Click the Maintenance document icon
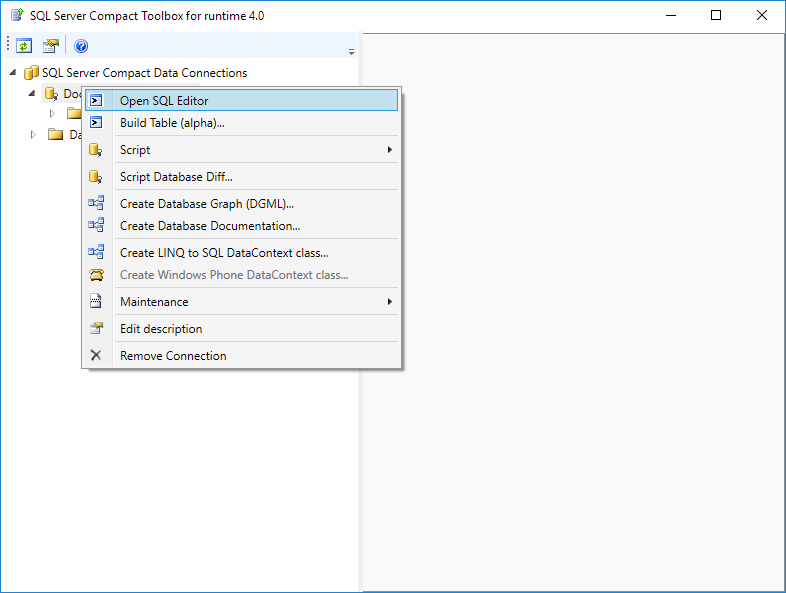Screen dimensions: 786x593 pos(96,301)
